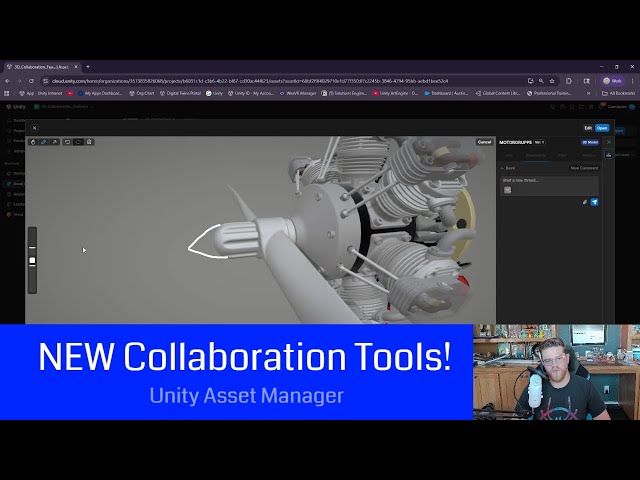Click the brush size slider square handle
This screenshot has height=480, width=640.
[x=32, y=260]
